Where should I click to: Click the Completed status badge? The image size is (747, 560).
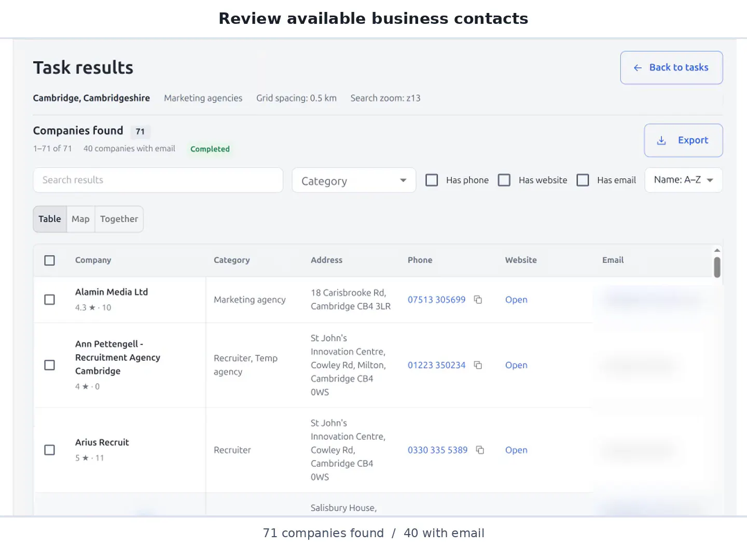pos(210,149)
